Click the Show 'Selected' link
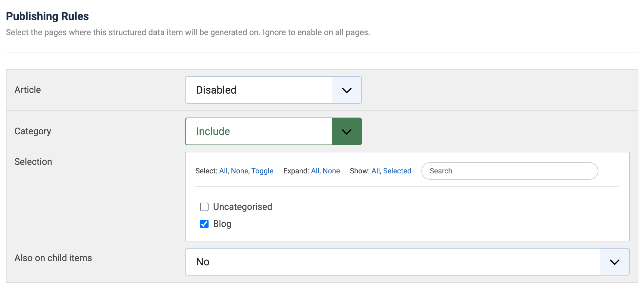 (397, 171)
